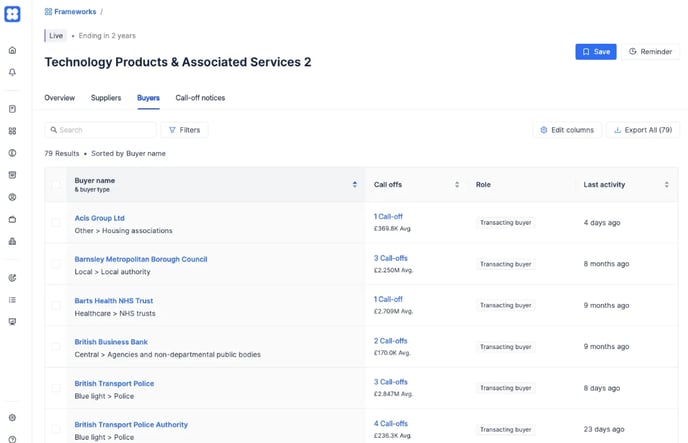This screenshot has width=688, height=443.
Task: Tick checkbox for British Transport Police row
Action: click(56, 388)
